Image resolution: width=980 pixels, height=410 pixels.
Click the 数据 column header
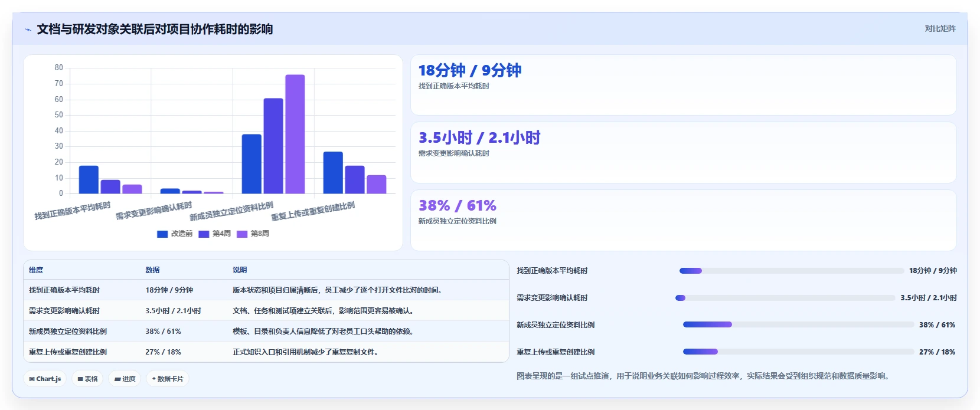tap(152, 270)
